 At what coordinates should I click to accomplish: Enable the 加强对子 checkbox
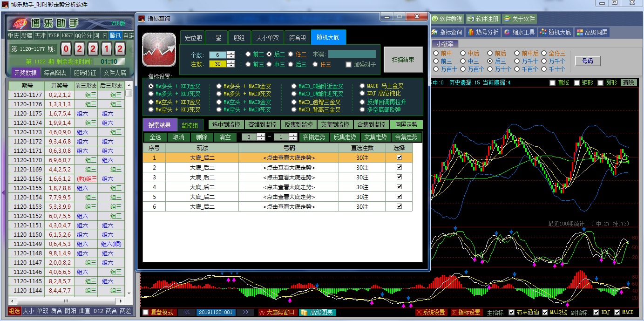(349, 65)
